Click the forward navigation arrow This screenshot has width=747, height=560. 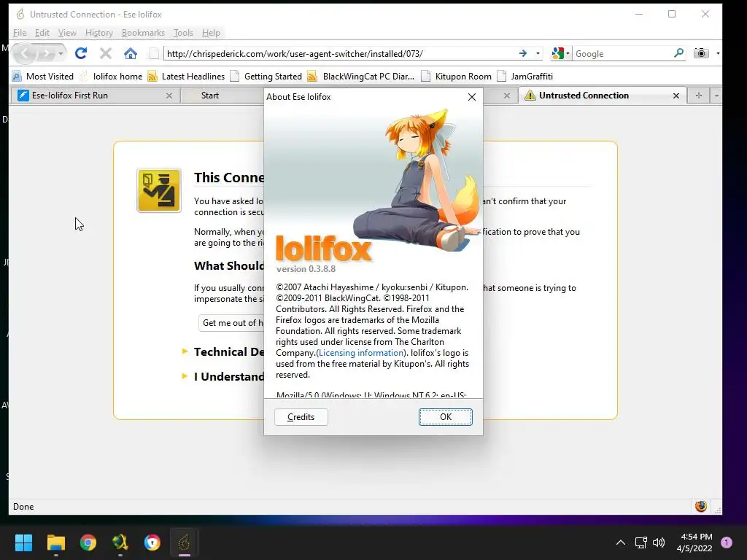click(46, 54)
